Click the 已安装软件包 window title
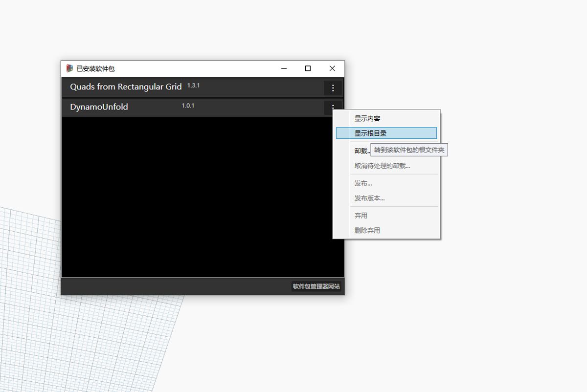587x392 pixels. [x=95, y=69]
